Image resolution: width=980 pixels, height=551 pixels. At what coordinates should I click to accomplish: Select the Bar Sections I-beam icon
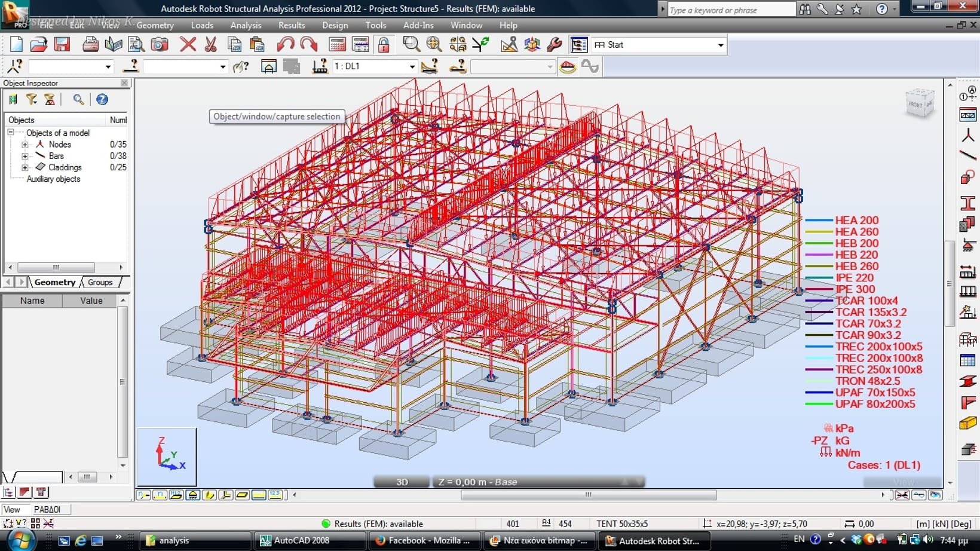pyautogui.click(x=967, y=203)
